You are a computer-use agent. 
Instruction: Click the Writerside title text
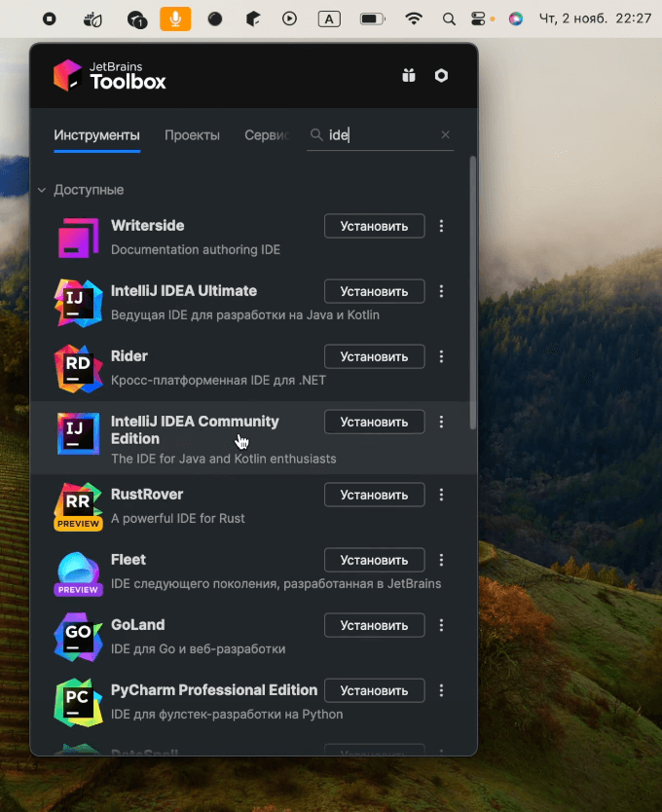(148, 225)
